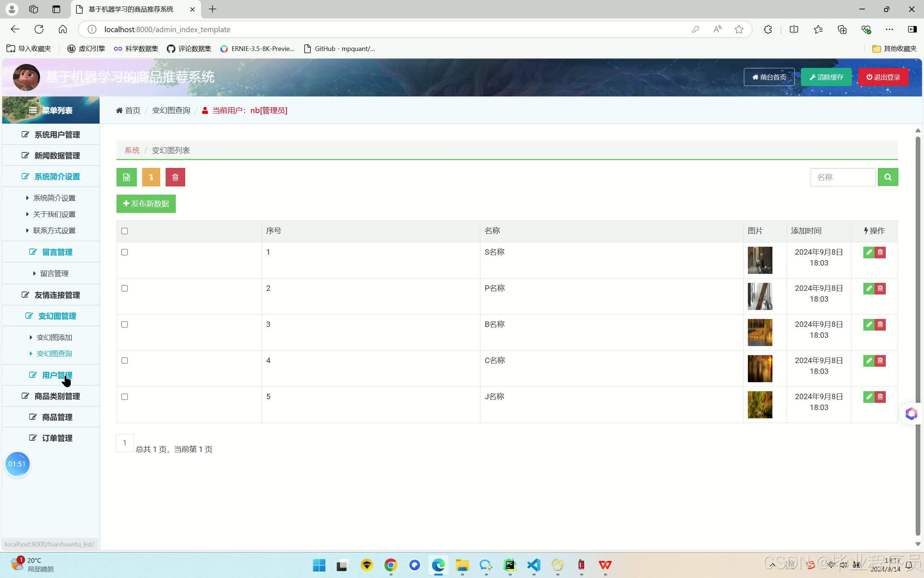924x578 pixels.
Task: Click the 退出登录 button
Action: click(x=883, y=77)
